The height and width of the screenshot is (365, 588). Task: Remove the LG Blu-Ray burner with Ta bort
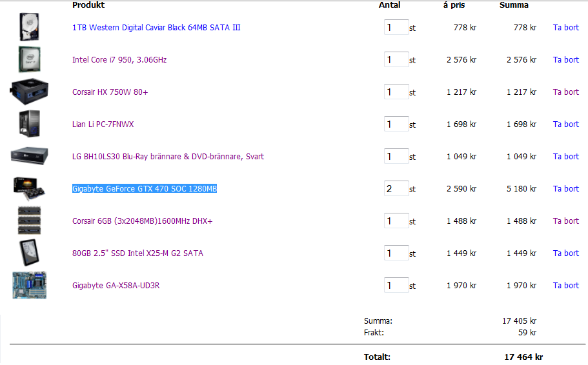coord(565,157)
